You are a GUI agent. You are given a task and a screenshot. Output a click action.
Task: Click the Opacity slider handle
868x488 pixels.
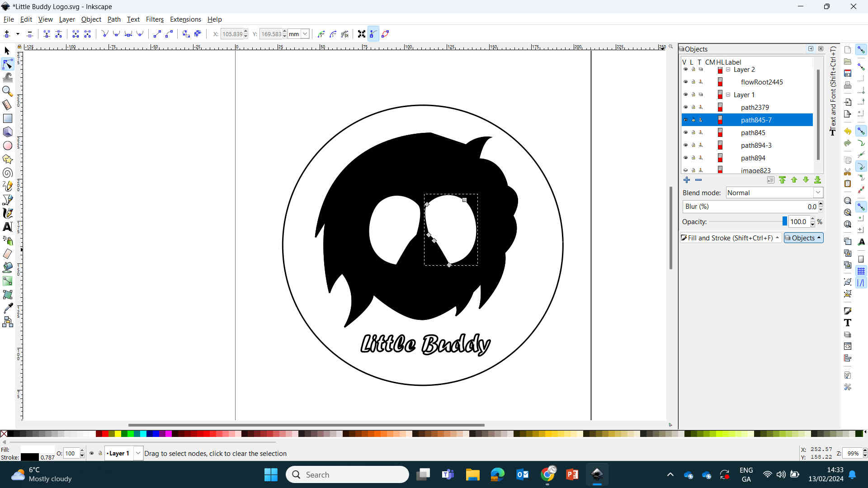click(x=784, y=221)
